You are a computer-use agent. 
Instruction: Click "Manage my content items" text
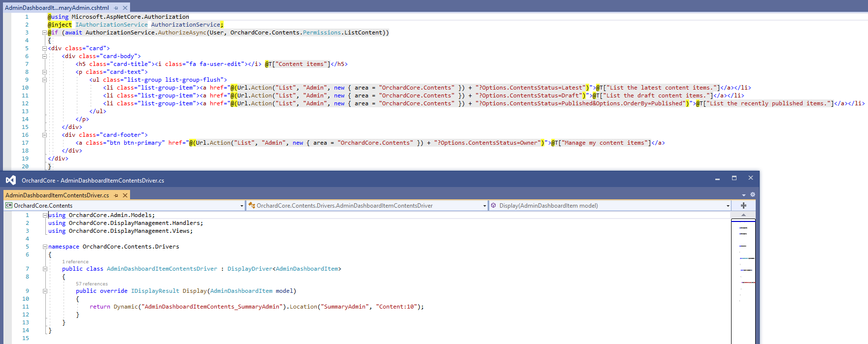(604, 143)
